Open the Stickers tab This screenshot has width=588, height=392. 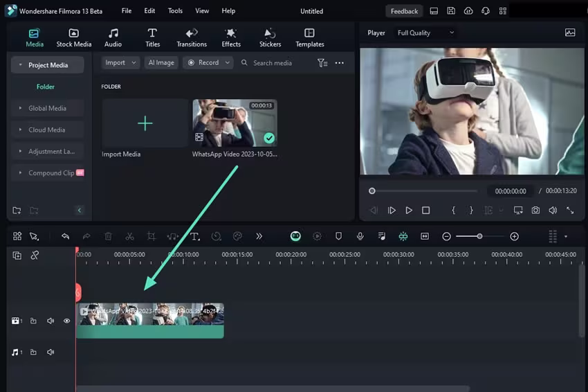[270, 38]
